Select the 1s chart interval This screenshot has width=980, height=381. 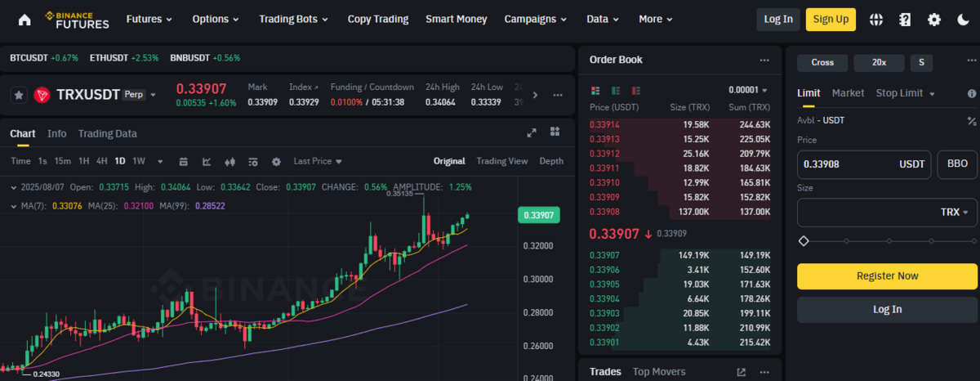pos(42,161)
